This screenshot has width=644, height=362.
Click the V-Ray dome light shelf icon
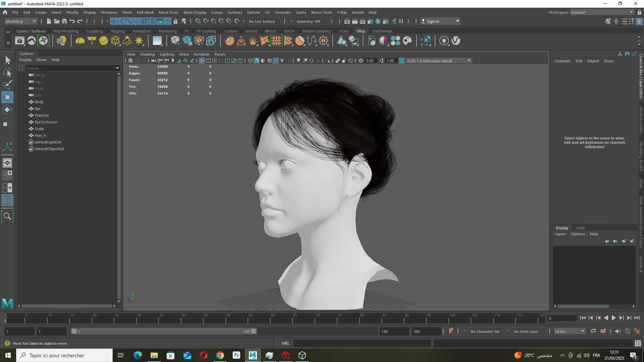pos(80,41)
